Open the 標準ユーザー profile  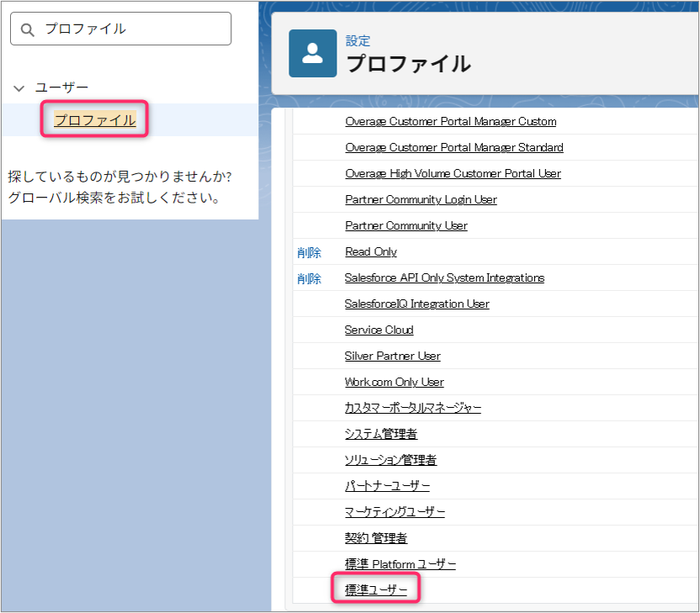(376, 590)
